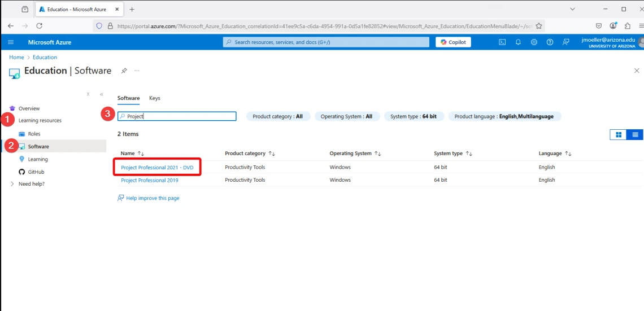Open the blade's more options ellipsis
Screen dimensions: 644x311
pyautogui.click(x=137, y=71)
